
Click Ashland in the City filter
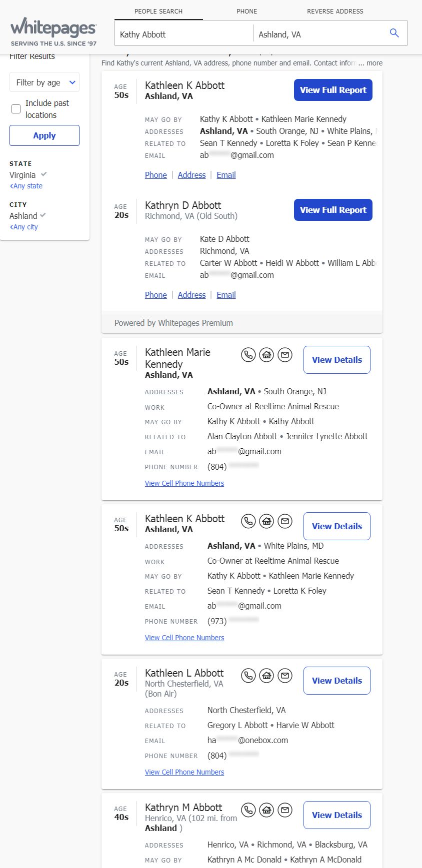[23, 216]
